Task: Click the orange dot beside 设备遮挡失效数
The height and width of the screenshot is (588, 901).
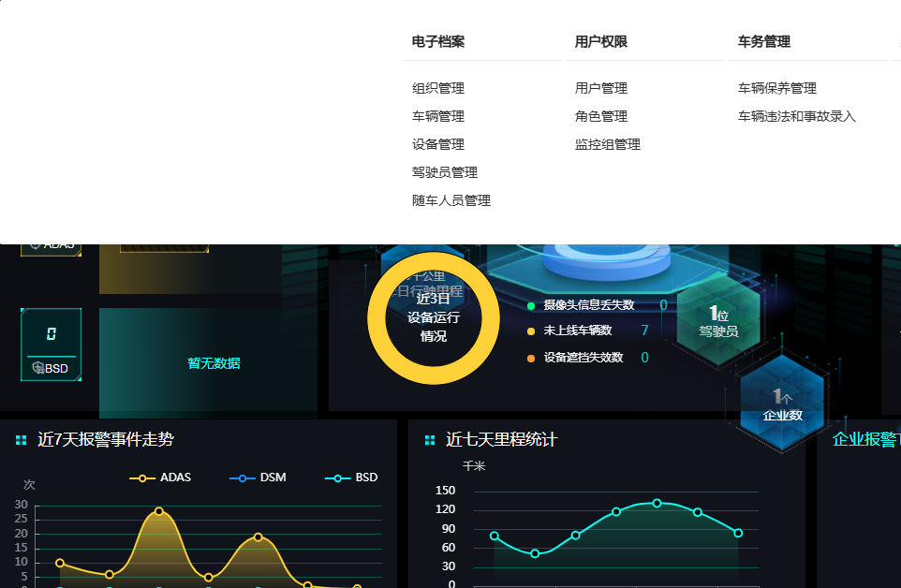Action: click(531, 359)
